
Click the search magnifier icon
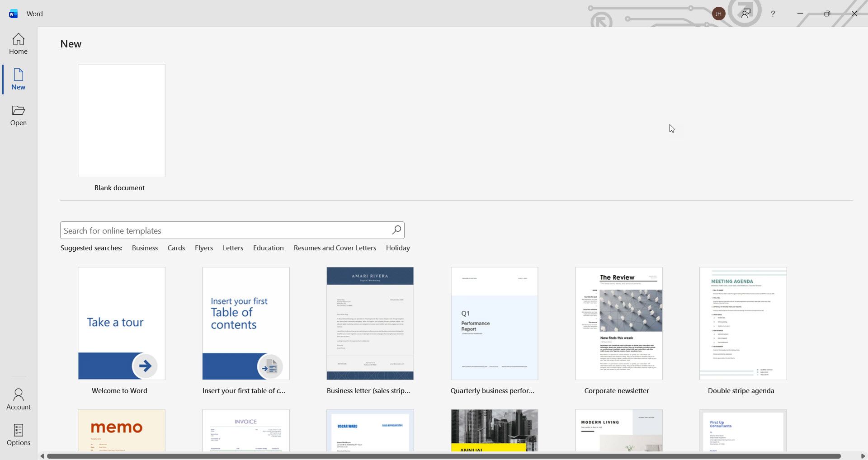(x=396, y=230)
